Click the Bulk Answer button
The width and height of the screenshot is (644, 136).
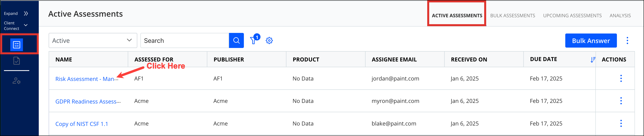591,41
